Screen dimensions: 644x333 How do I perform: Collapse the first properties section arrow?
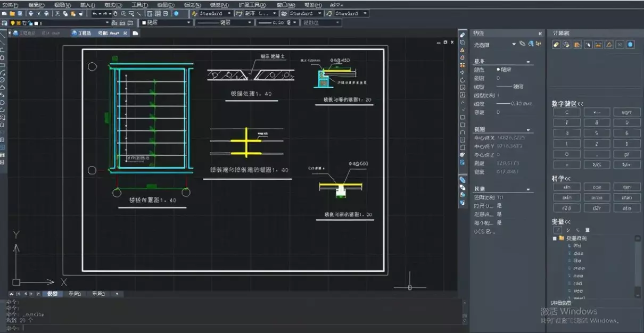[x=529, y=62]
